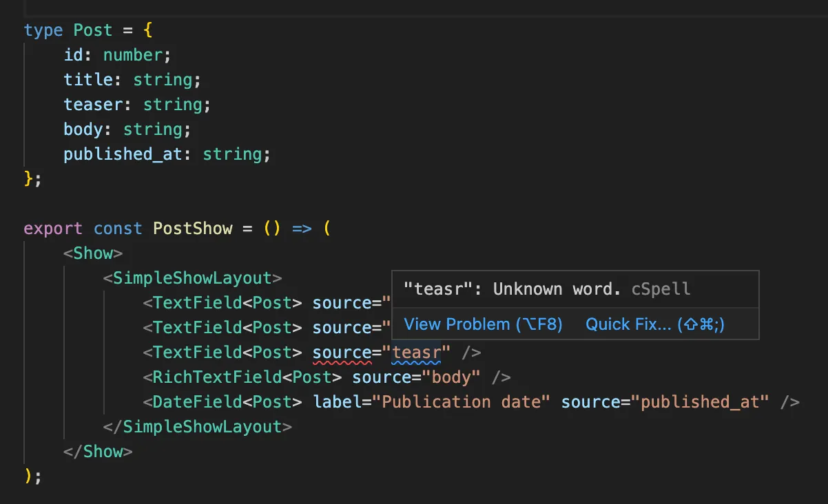Screen dimensions: 828x504
Task: Click the export keyword
Action: [52, 228]
